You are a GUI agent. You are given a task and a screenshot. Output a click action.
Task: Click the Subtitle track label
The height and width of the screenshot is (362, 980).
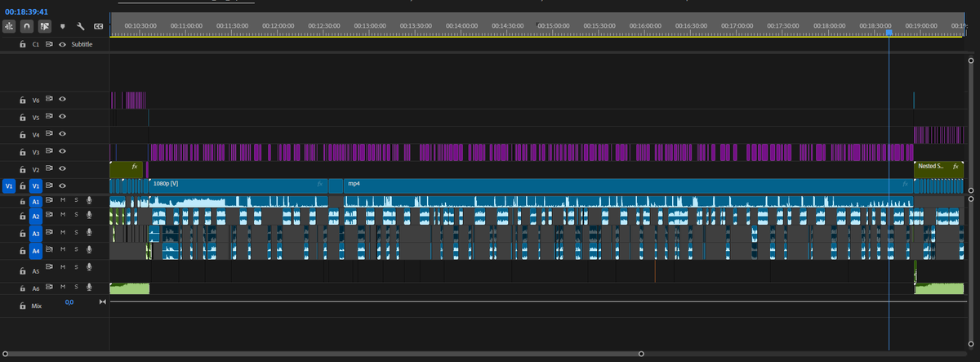point(82,44)
